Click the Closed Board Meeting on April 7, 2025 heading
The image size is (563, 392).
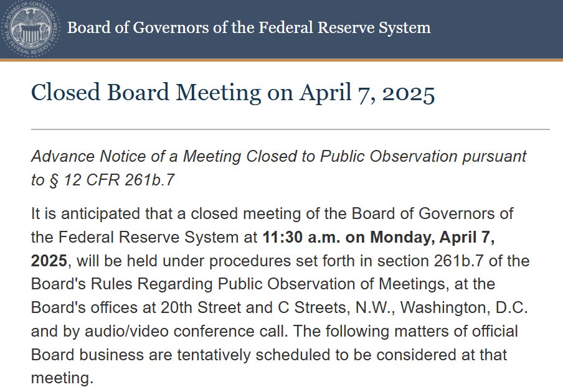click(233, 93)
